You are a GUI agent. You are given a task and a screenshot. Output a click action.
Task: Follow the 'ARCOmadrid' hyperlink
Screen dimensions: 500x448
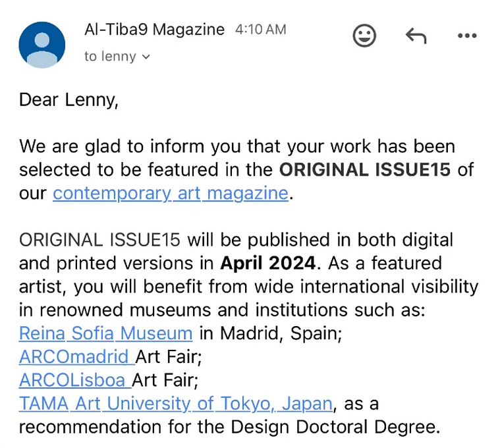[76, 357]
